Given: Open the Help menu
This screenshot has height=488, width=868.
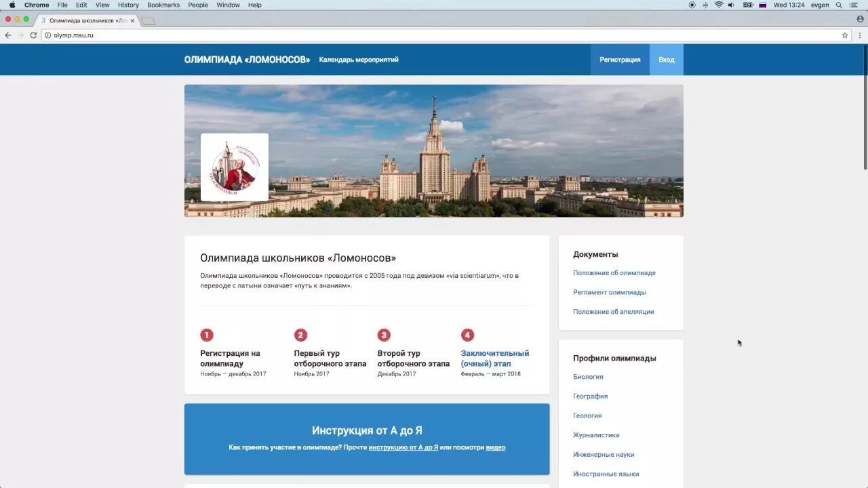Looking at the screenshot, I should point(254,5).
